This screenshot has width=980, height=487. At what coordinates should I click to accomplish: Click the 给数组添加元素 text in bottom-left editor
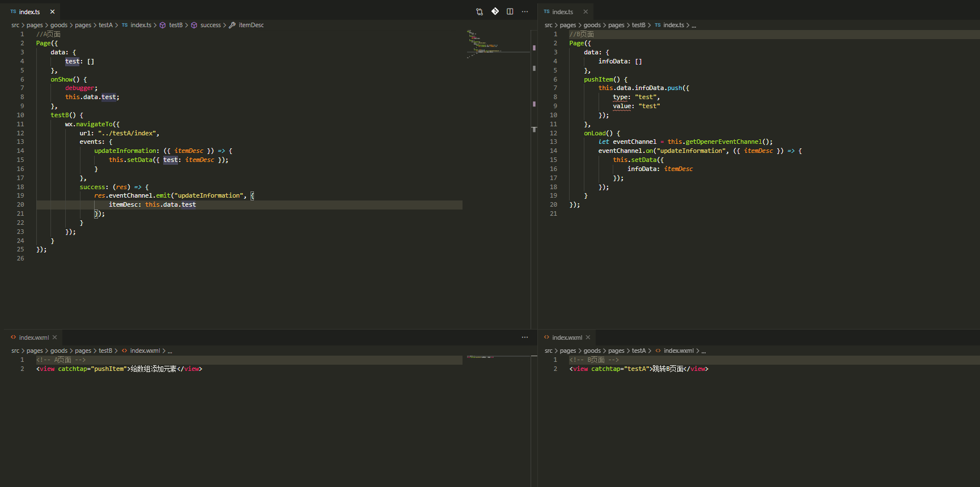tap(154, 369)
